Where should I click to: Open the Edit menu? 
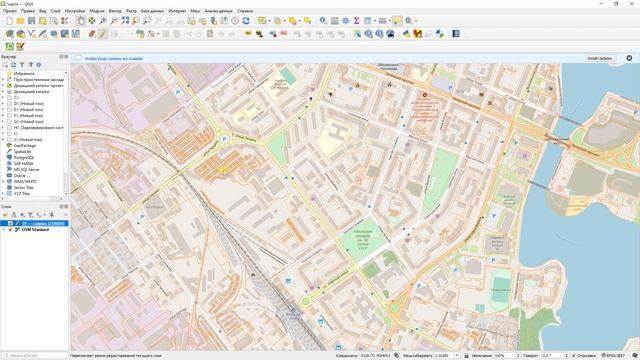click(28, 11)
